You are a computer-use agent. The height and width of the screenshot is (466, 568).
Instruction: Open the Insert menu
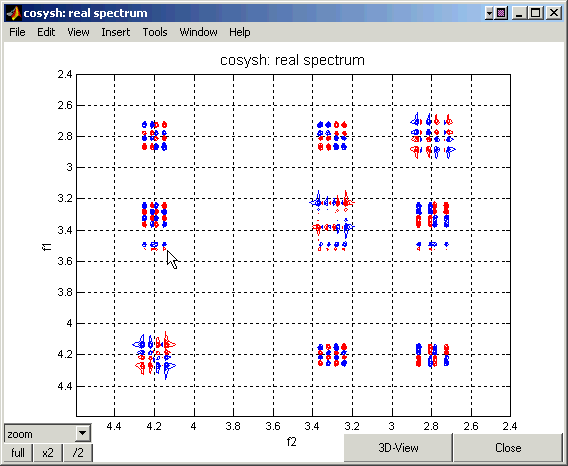pyautogui.click(x=116, y=32)
